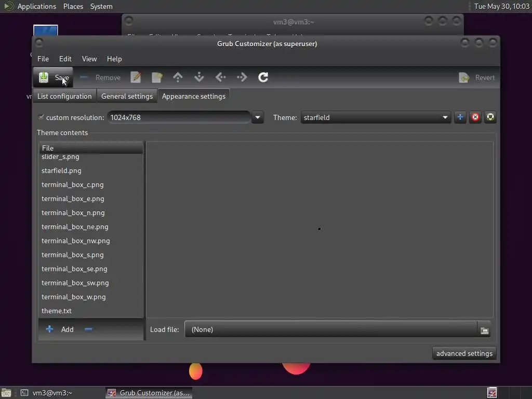Open the File menu
The width and height of the screenshot is (532, 399).
click(x=43, y=59)
